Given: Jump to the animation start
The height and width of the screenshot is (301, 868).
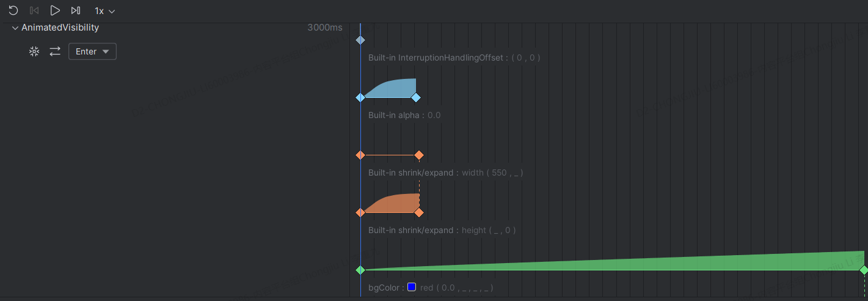Looking at the screenshot, I should point(34,10).
